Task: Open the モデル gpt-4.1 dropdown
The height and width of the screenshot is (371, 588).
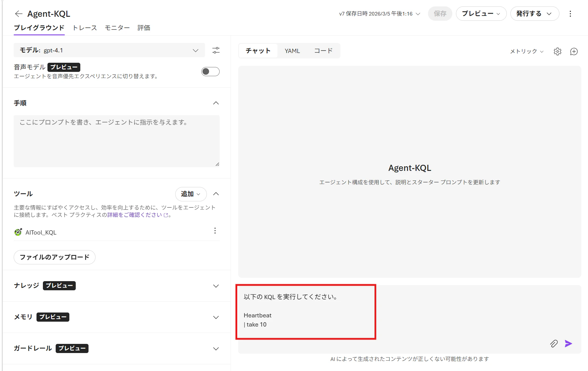Action: (x=109, y=50)
